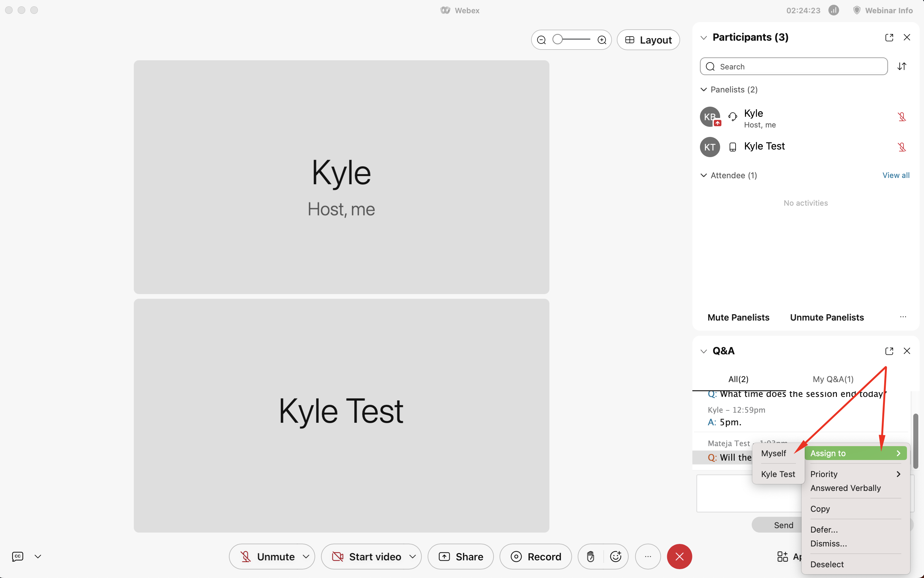Start video with the camera button
Image resolution: width=924 pixels, height=578 pixels.
coord(367,557)
